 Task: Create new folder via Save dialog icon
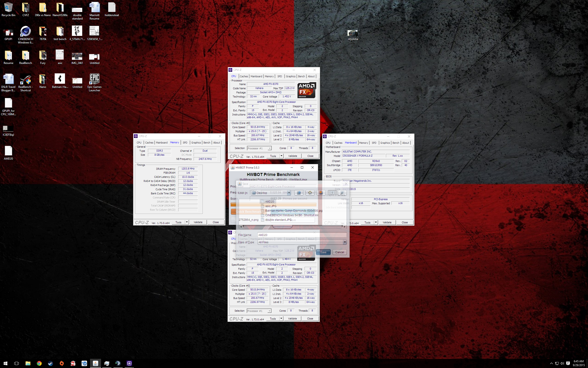pos(321,193)
